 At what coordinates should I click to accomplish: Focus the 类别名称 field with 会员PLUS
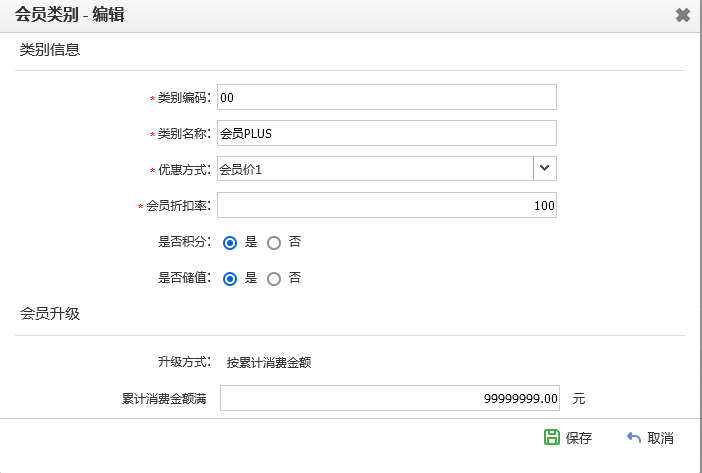click(x=387, y=133)
